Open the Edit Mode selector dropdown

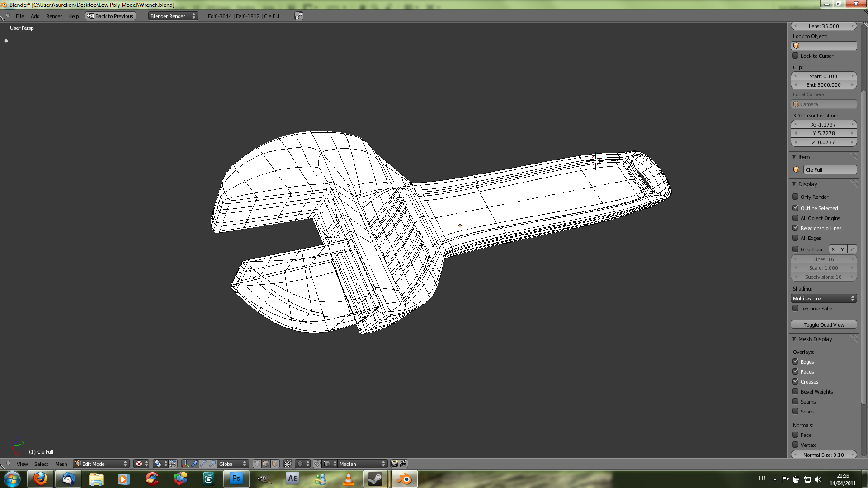click(101, 464)
